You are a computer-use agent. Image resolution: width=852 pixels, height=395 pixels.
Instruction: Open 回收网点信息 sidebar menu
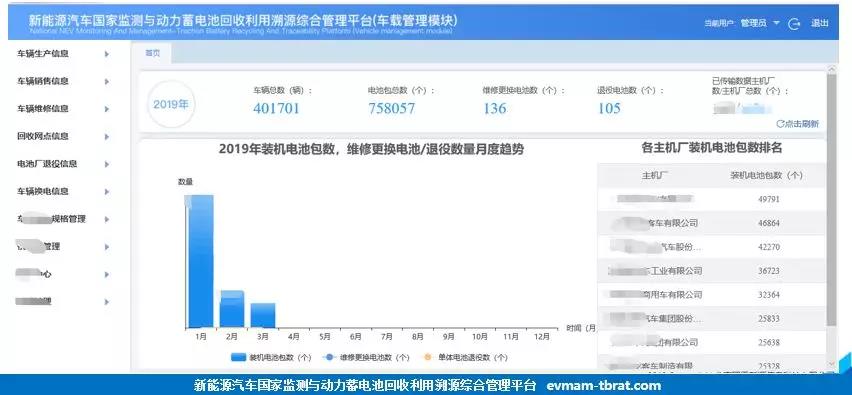point(42,136)
